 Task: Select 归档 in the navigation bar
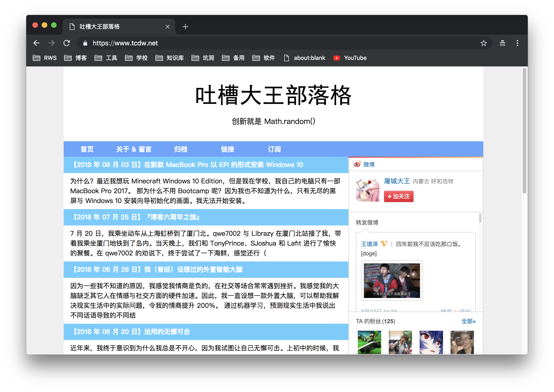coord(180,149)
